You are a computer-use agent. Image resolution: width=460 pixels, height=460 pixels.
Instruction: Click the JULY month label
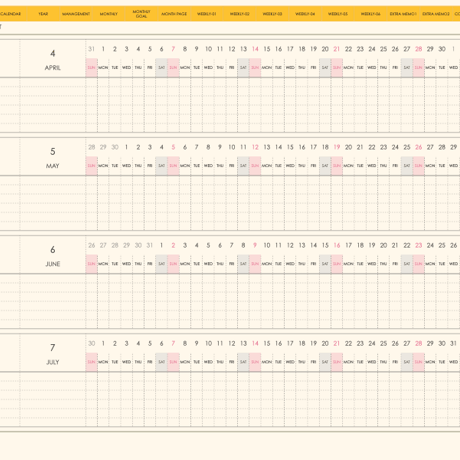pos(53,362)
